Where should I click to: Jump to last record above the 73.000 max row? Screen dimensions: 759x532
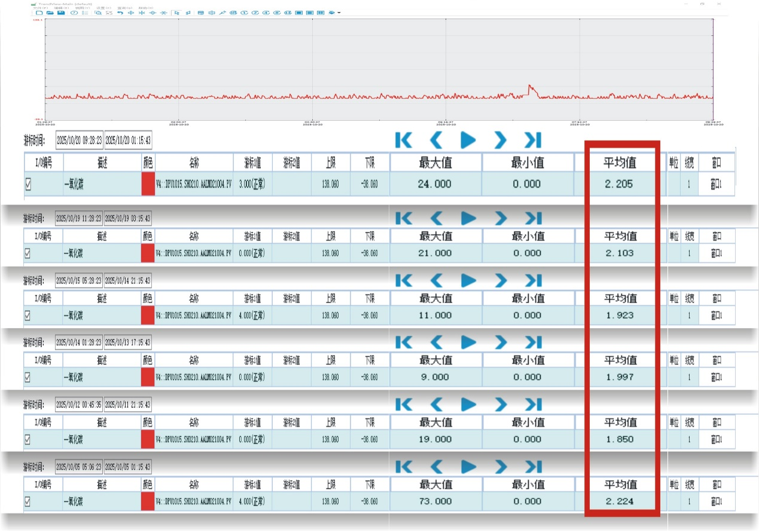tap(532, 467)
